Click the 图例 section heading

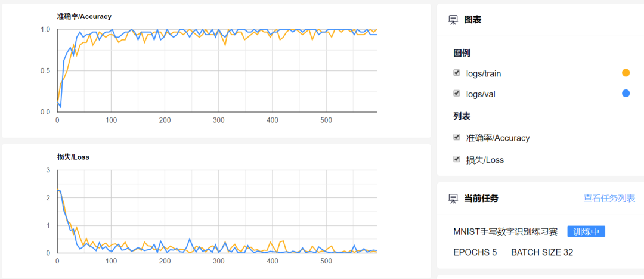click(x=462, y=53)
